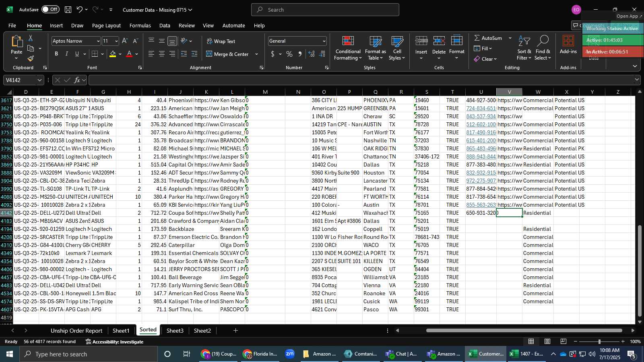This screenshot has height=362, width=644.
Task: Click the Insert Function fx icon
Action: 77,80
